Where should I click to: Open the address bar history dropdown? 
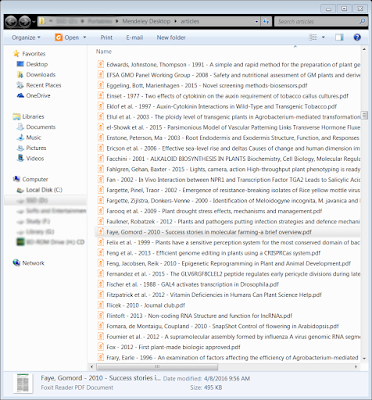click(x=256, y=22)
